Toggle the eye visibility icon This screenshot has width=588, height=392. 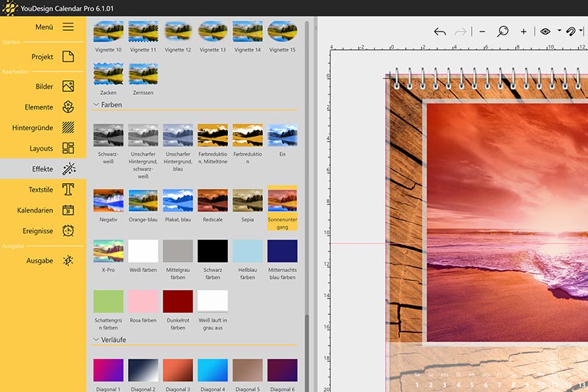point(545,32)
